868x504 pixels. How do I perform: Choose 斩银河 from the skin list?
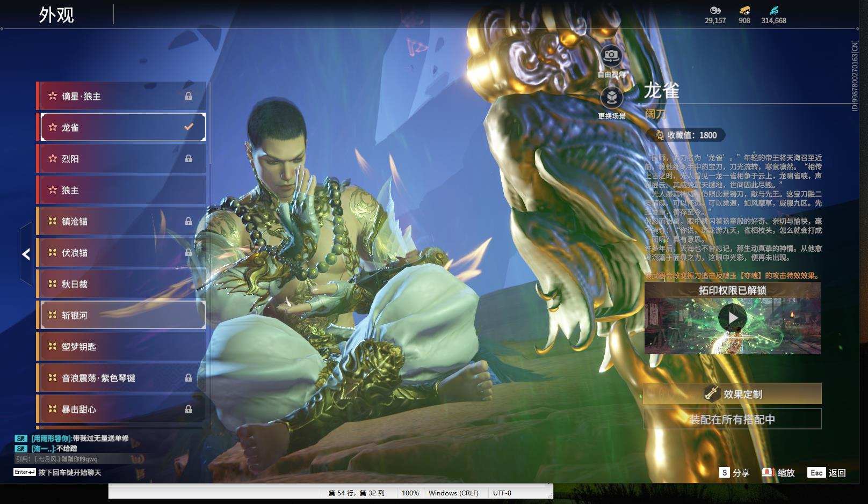(121, 315)
